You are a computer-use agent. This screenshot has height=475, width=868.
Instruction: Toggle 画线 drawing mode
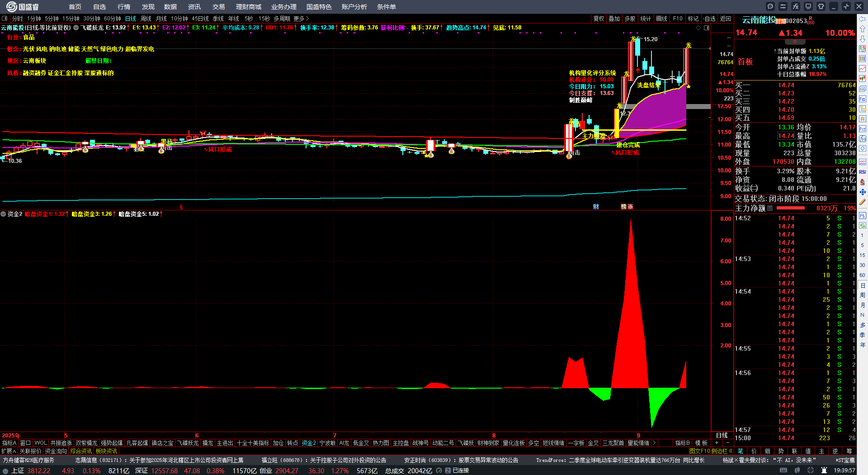[x=661, y=19]
